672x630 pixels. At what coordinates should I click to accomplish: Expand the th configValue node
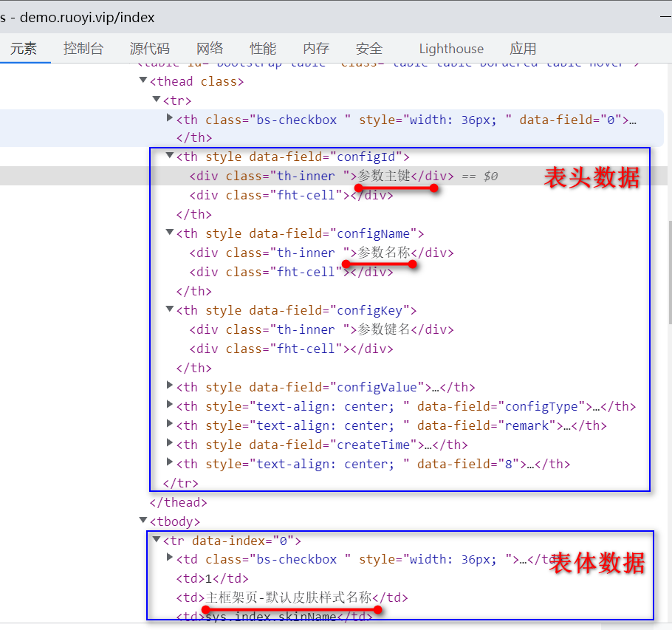pos(170,386)
